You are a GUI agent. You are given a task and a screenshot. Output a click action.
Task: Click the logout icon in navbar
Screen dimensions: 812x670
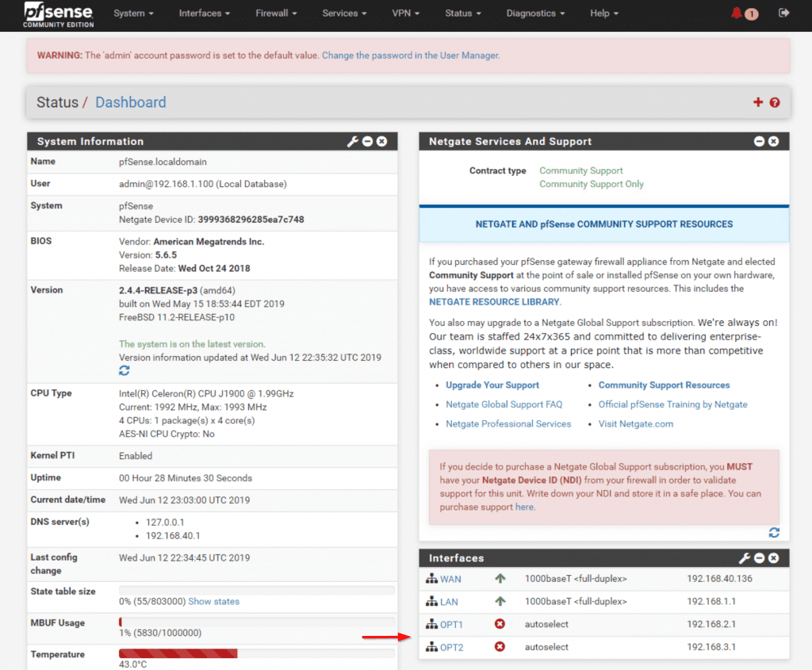click(x=783, y=13)
